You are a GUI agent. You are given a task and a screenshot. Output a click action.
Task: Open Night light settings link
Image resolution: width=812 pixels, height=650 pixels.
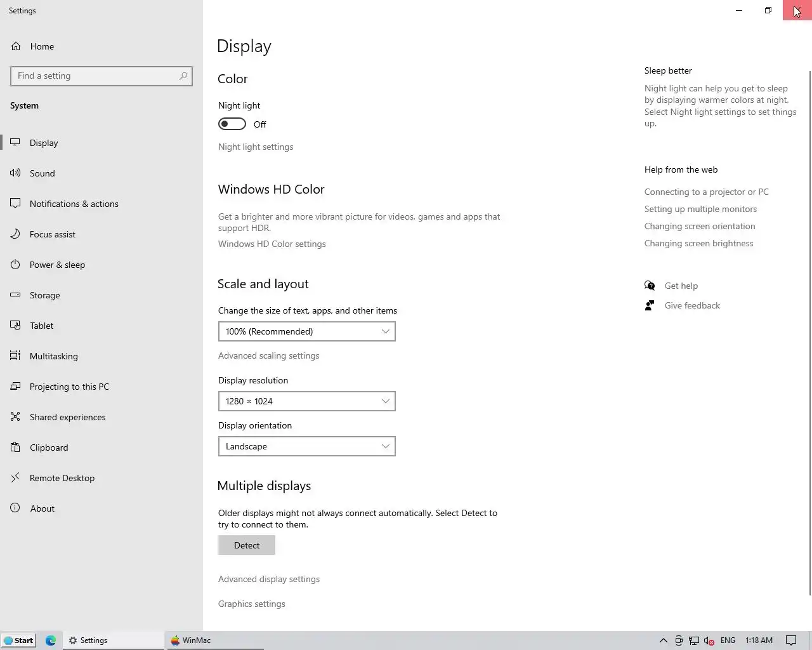[256, 147]
